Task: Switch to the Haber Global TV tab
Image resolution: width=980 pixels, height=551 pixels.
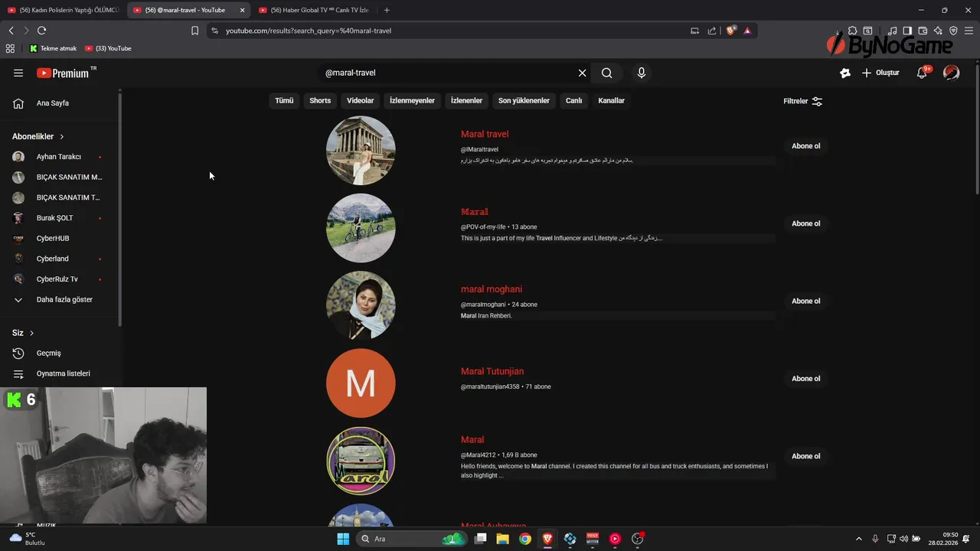Action: coord(314,10)
